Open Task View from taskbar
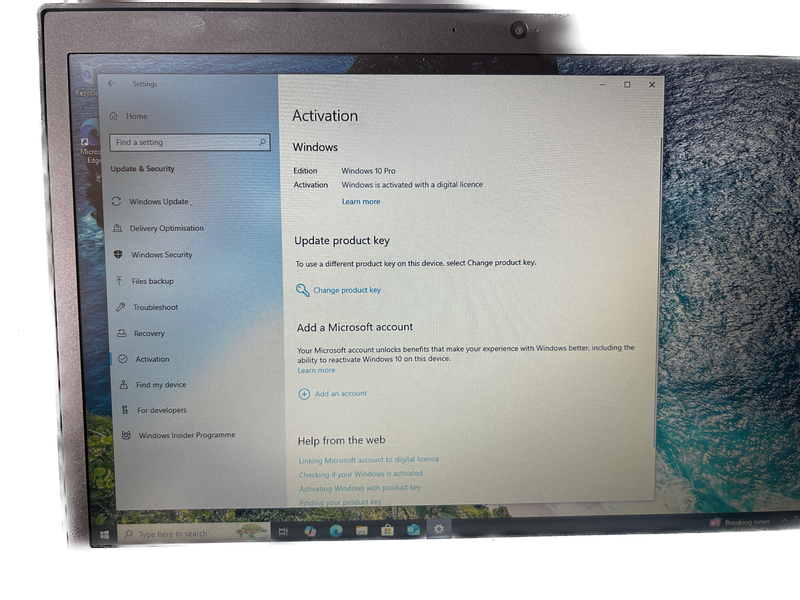Viewport: 800px width, 600px height. (x=283, y=532)
